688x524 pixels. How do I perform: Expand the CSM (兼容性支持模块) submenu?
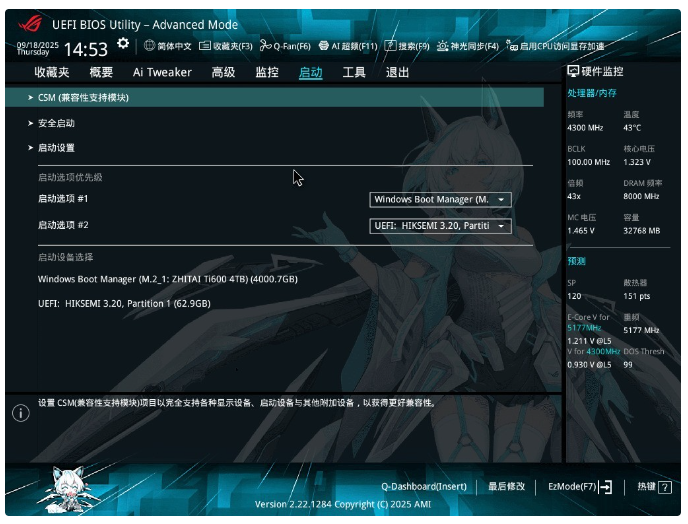pos(275,97)
